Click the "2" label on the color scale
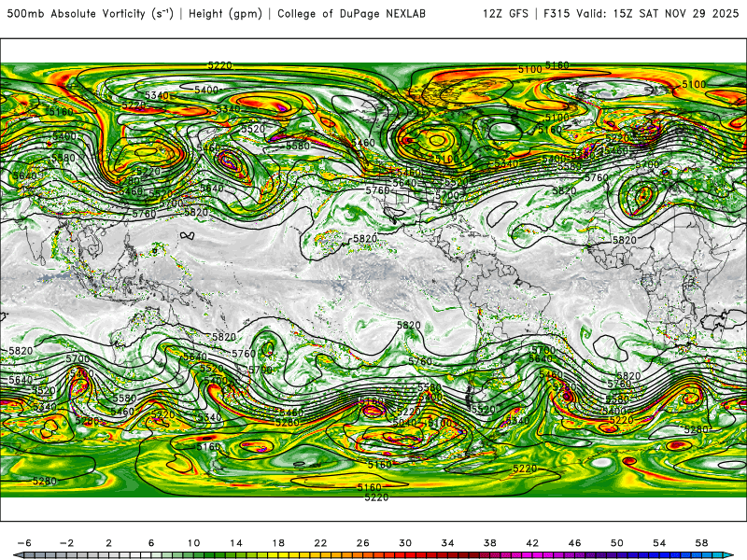This screenshot has width=747, height=560. 109,543
